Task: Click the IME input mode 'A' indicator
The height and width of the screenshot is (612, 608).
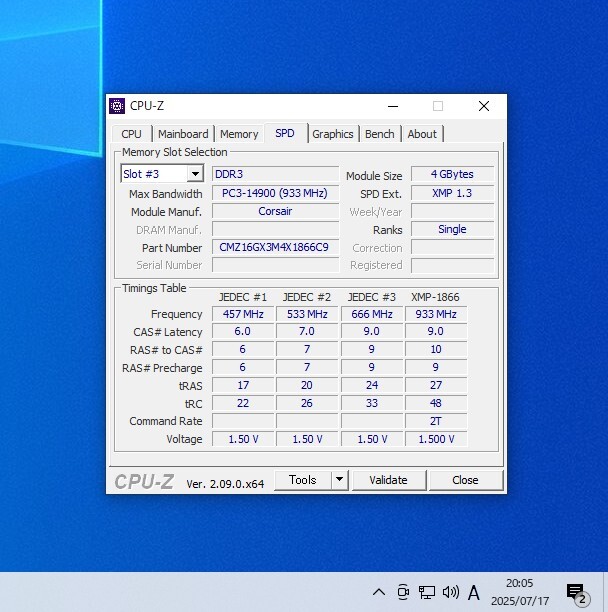Action: click(x=473, y=593)
